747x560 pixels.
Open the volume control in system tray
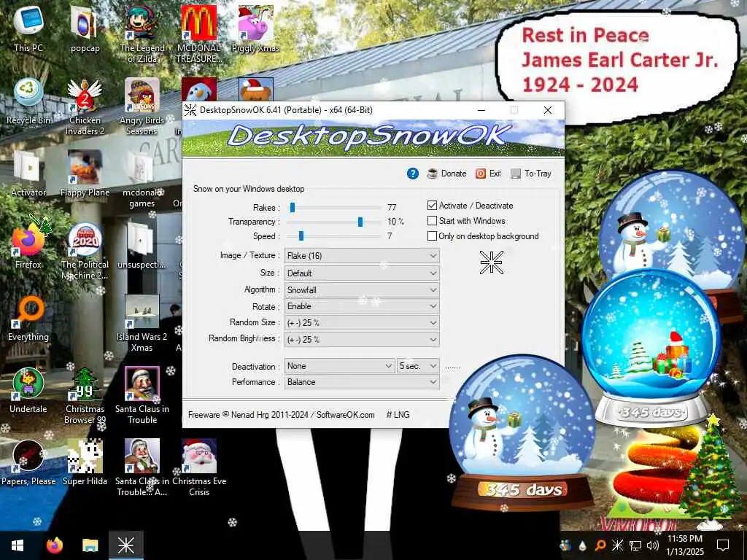(x=652, y=545)
